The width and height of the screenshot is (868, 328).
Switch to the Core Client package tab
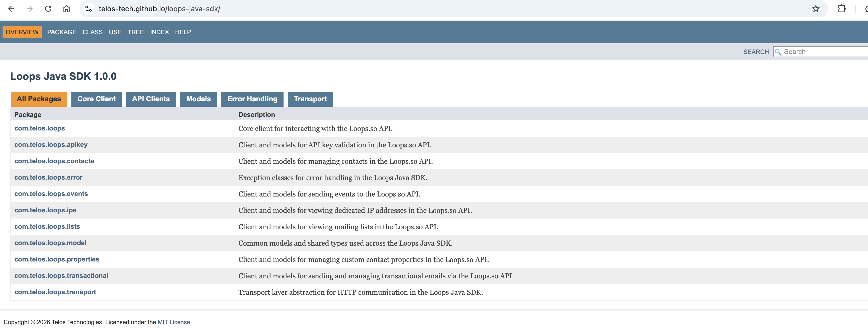point(96,99)
